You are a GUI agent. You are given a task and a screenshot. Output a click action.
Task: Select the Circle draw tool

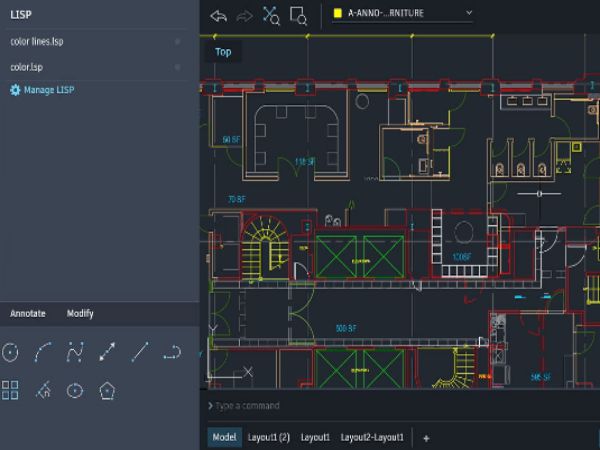10,352
